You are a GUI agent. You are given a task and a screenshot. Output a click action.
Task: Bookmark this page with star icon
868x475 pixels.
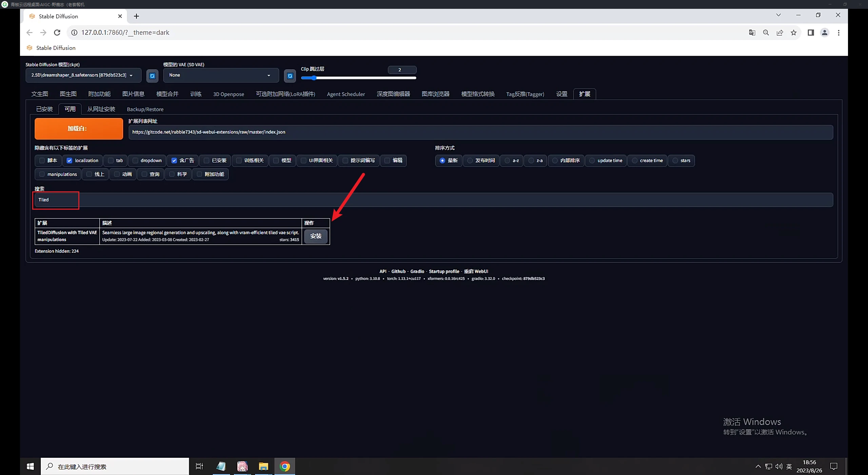794,33
